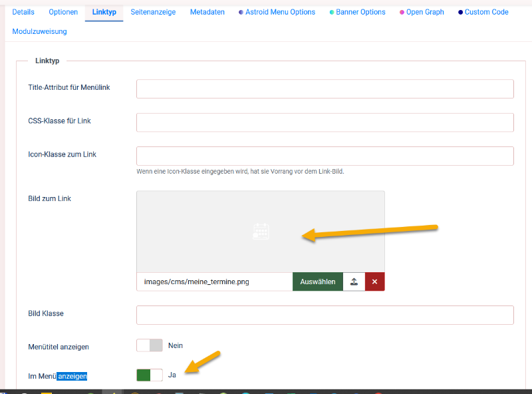The image size is (532, 394).
Task: Click the upload image icon button
Action: coord(354,282)
